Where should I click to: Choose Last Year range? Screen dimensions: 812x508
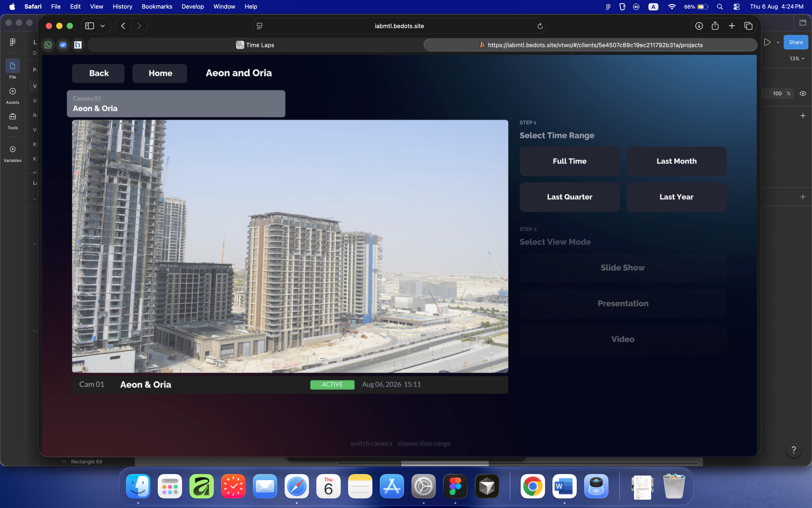(x=677, y=197)
